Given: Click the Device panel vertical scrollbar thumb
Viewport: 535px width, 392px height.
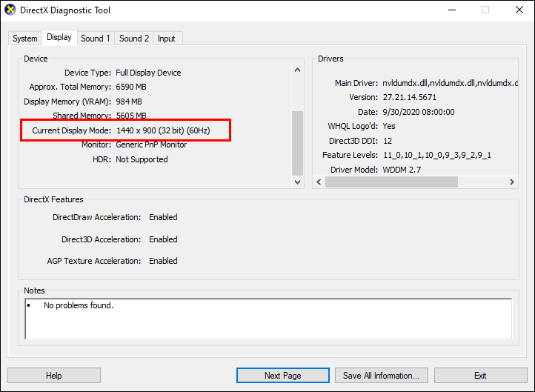Looking at the screenshot, I should pyautogui.click(x=298, y=143).
